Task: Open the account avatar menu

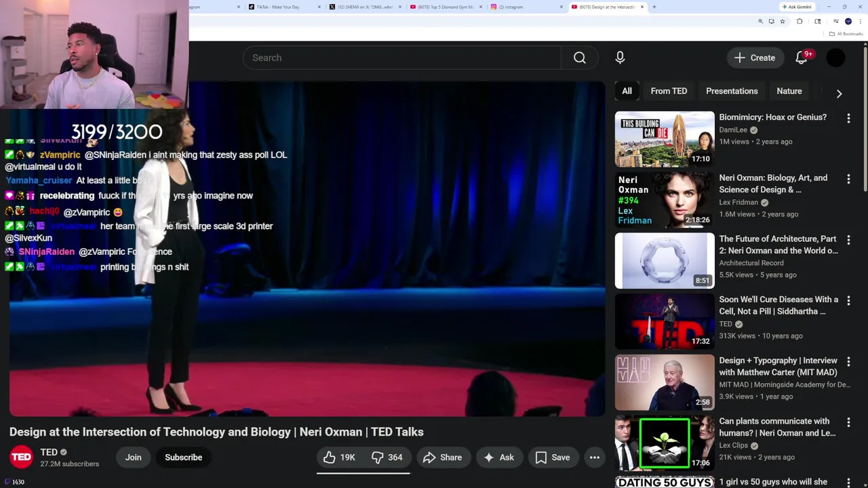Action: (x=835, y=58)
